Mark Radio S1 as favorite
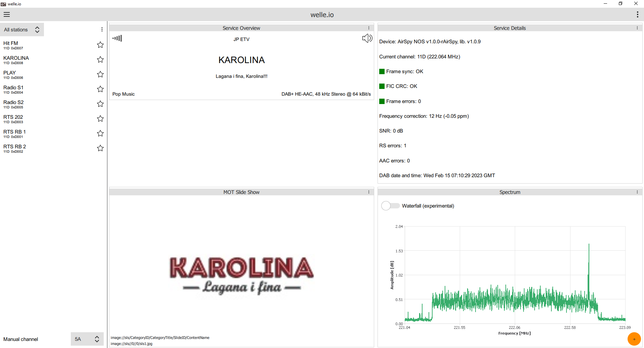The image size is (644, 348). coord(100,89)
